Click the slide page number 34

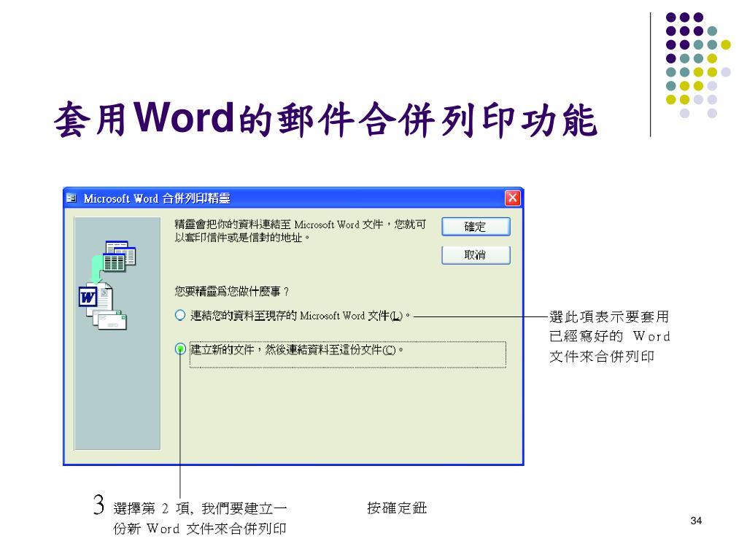pos(696,521)
